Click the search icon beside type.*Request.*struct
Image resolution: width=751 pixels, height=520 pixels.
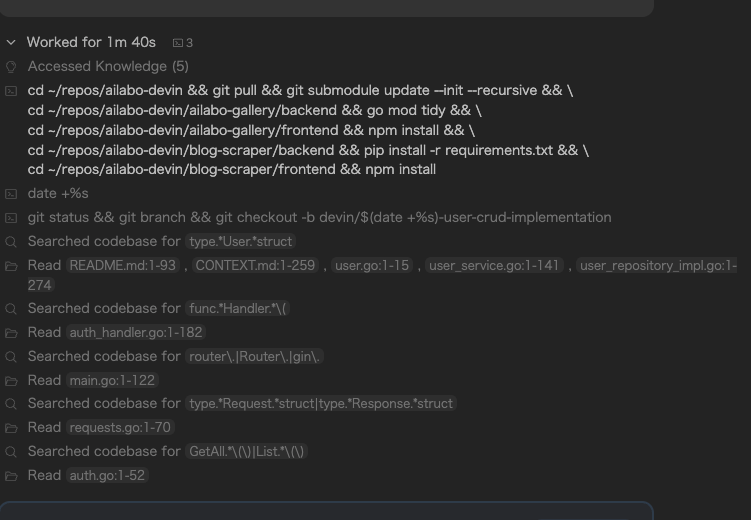[x=11, y=404]
